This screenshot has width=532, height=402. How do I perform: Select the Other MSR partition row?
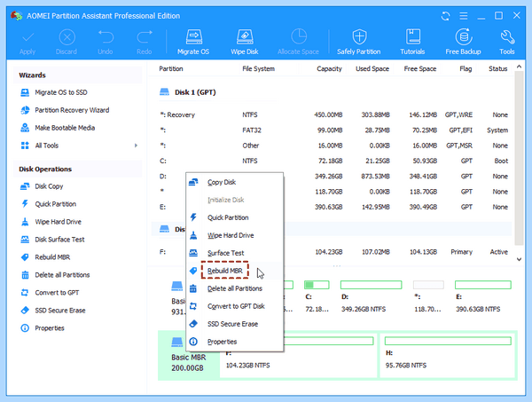333,146
